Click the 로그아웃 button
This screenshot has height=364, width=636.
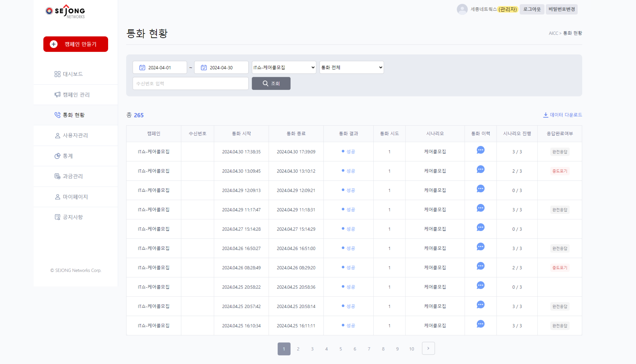coord(532,9)
